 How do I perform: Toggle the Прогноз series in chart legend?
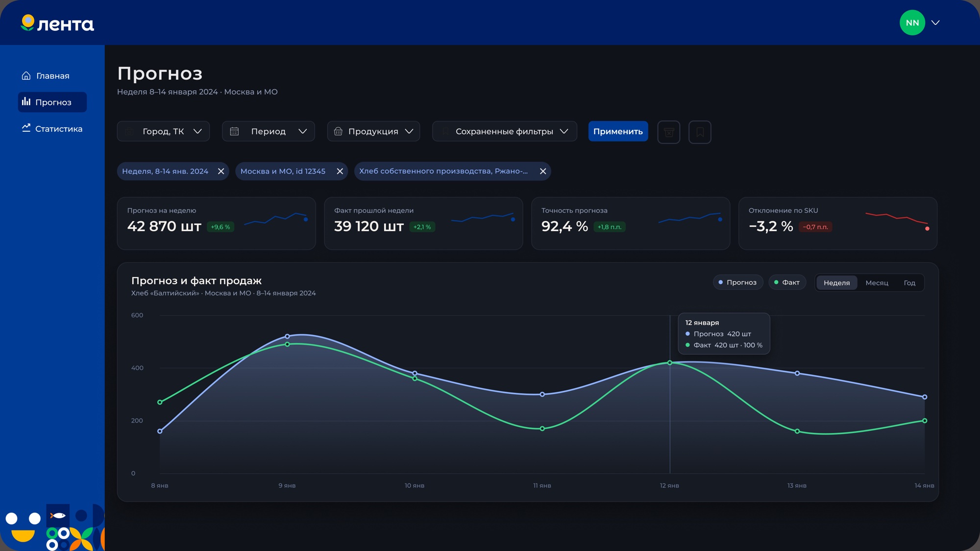[738, 282]
